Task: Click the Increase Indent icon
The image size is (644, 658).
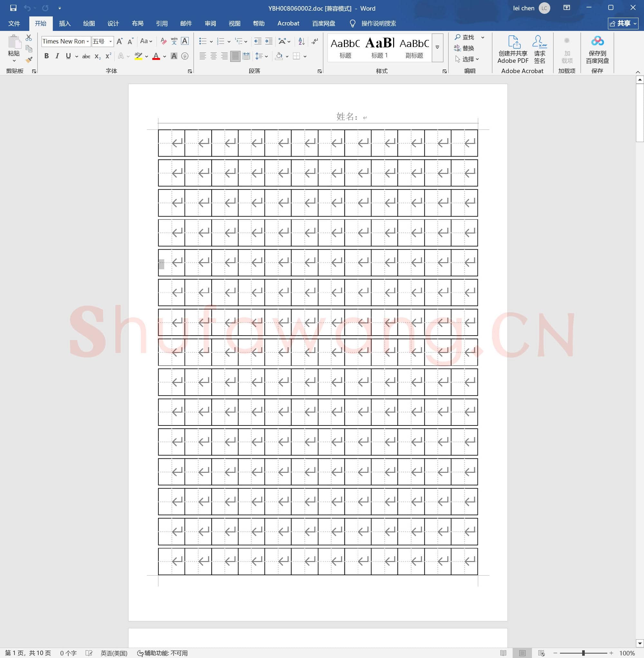Action: 269,41
